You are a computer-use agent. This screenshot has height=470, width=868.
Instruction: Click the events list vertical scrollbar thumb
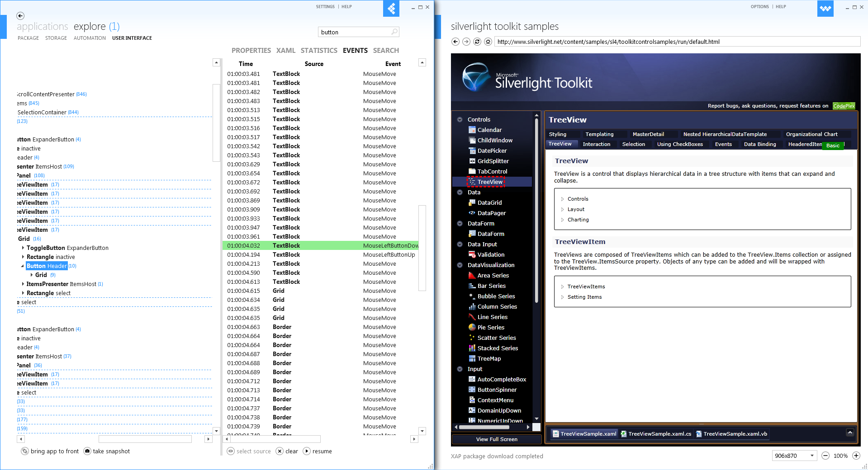coord(422,248)
